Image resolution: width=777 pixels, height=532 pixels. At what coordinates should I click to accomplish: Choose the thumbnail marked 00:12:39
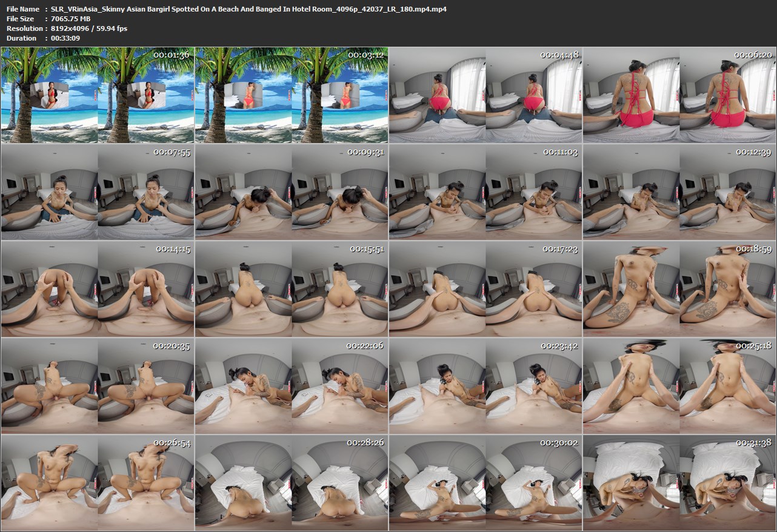679,192
